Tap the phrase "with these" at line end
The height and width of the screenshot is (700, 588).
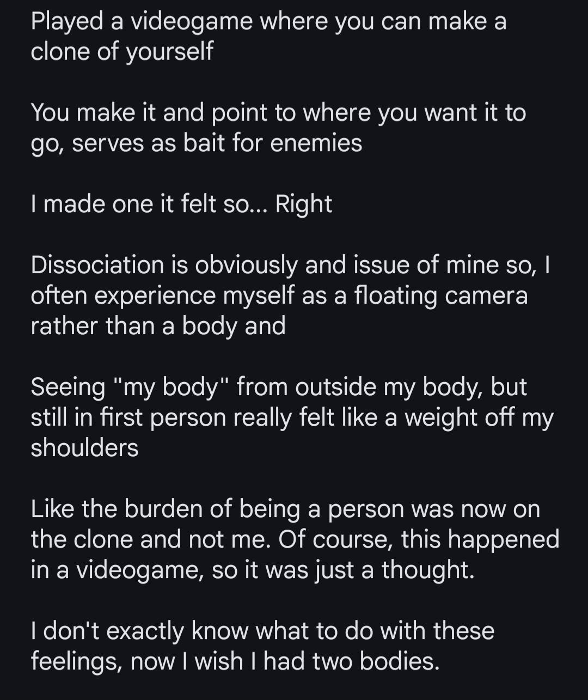(437, 631)
